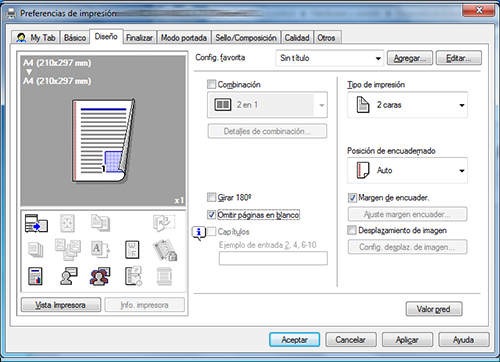Open the Modo portada tab

coord(184,38)
